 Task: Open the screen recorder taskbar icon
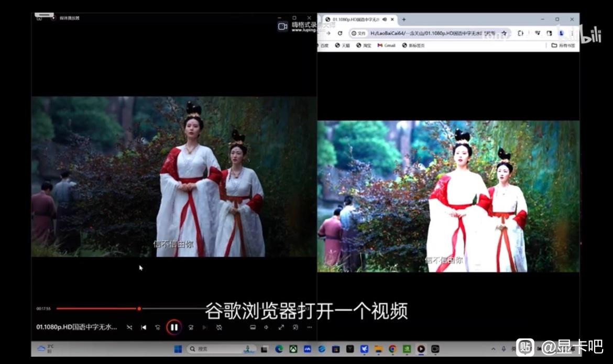[x=435, y=349]
